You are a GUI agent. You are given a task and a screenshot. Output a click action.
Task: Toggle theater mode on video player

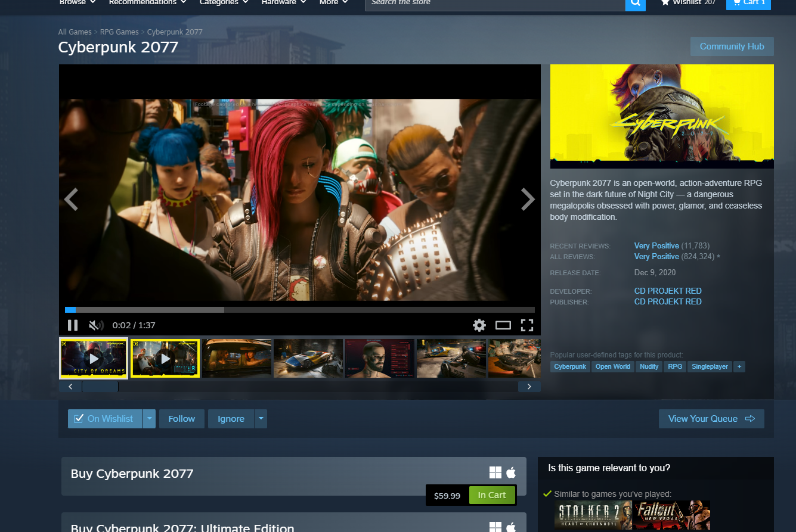(x=503, y=325)
